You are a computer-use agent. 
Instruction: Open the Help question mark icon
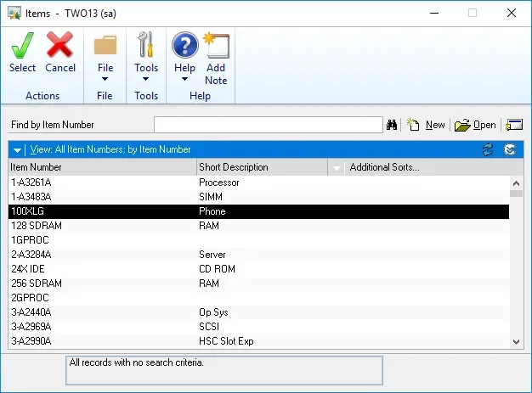[184, 45]
